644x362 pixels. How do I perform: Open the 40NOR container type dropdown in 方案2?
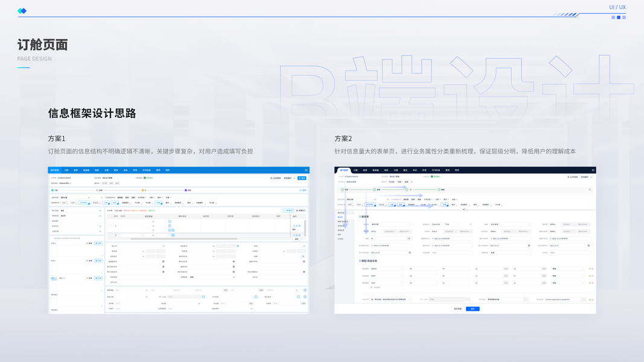[x=386, y=269]
